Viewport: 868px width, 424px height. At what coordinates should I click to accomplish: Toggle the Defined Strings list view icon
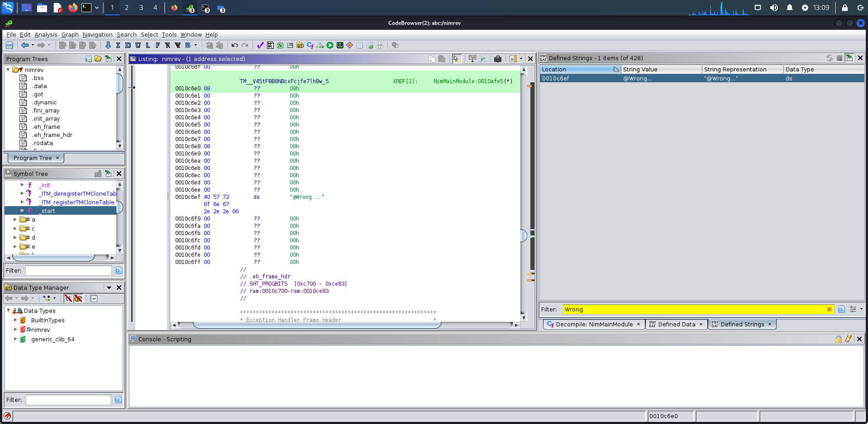click(839, 58)
